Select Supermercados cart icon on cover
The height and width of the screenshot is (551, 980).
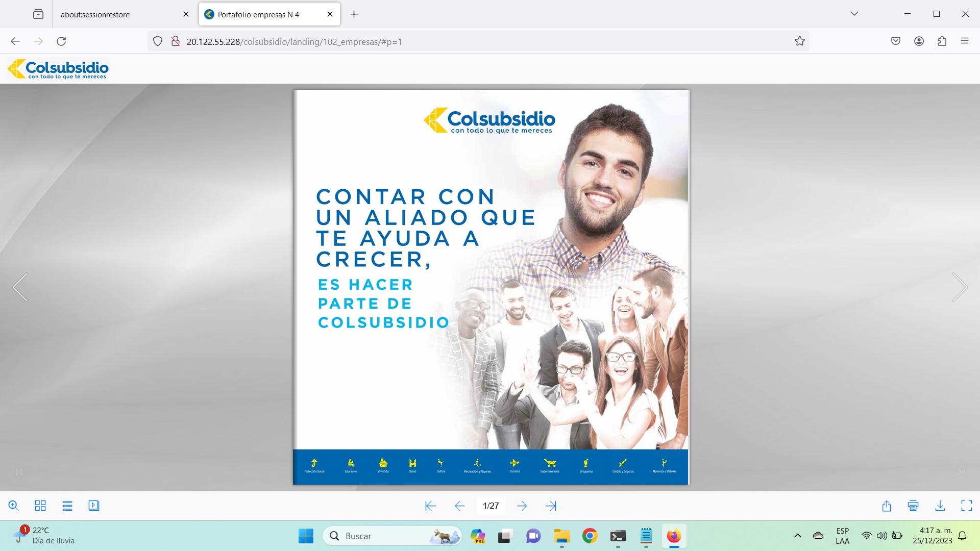pyautogui.click(x=550, y=465)
